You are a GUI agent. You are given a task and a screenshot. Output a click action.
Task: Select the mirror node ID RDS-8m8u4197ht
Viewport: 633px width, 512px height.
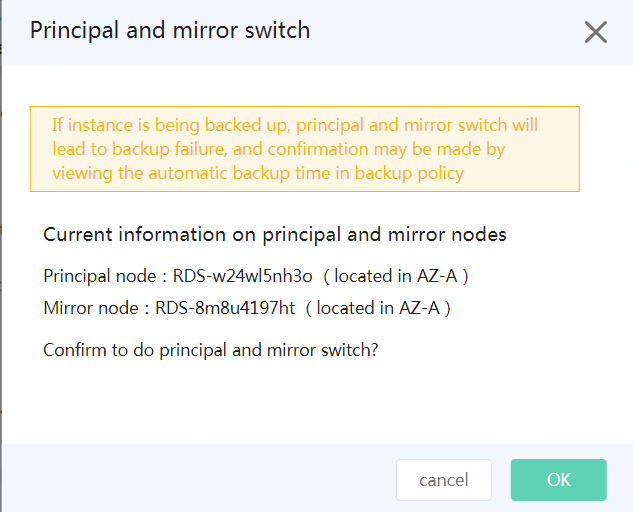click(x=225, y=308)
